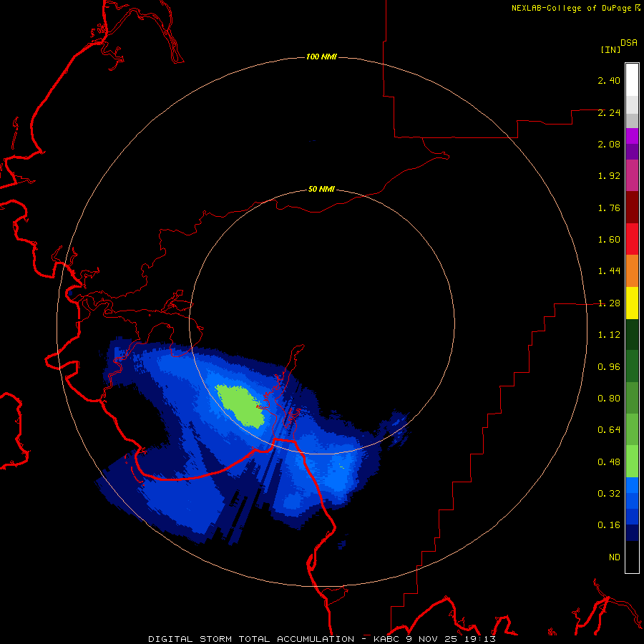The height and width of the screenshot is (644, 644).
Task: Select the 0.48 legend value
Action: [x=609, y=462]
